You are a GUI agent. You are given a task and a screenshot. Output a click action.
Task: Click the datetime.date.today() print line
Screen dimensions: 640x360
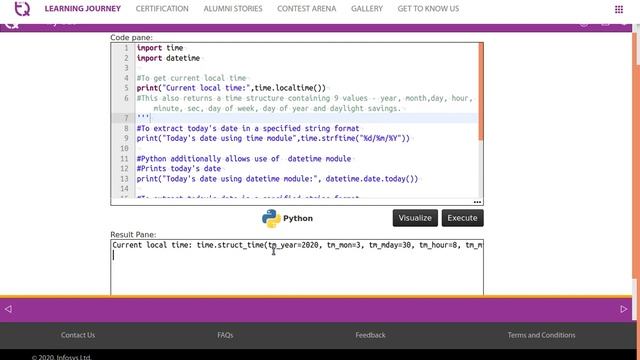click(x=278, y=179)
